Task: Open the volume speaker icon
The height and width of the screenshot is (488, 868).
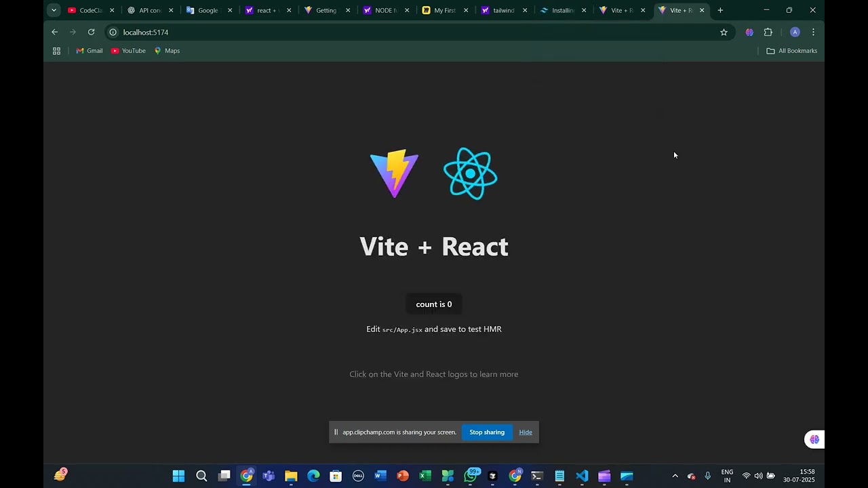Action: click(758, 476)
